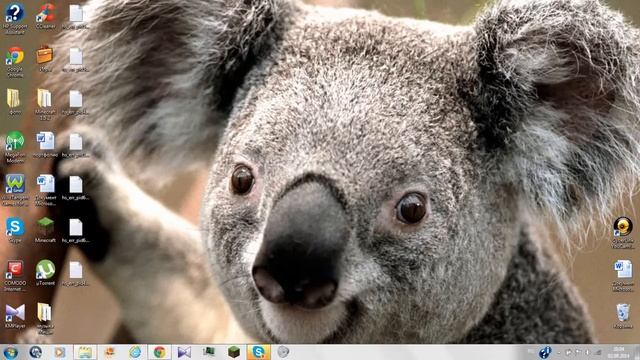The image size is (640, 360).
Task: Open the COMODO Internet Security shortcut
Action: (15, 276)
